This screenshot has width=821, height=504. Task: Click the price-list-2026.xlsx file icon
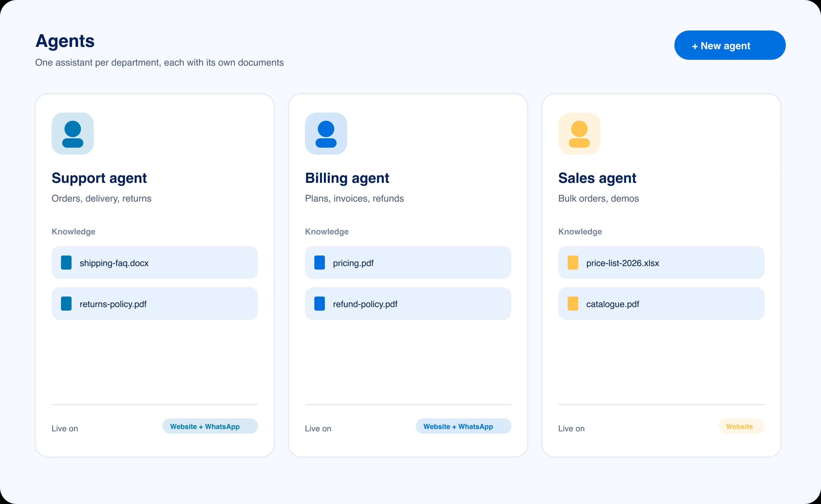pyautogui.click(x=573, y=263)
